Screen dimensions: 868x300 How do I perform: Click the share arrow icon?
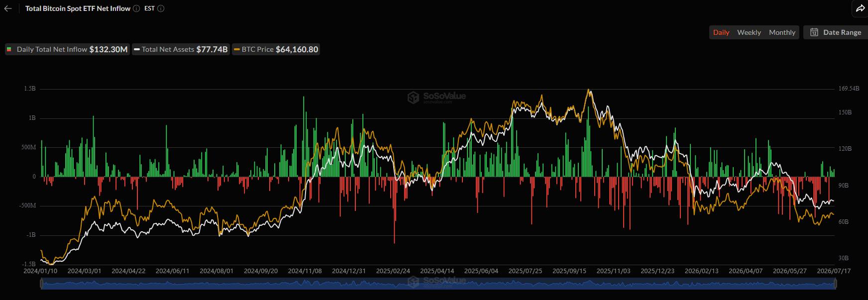pyautogui.click(x=860, y=8)
